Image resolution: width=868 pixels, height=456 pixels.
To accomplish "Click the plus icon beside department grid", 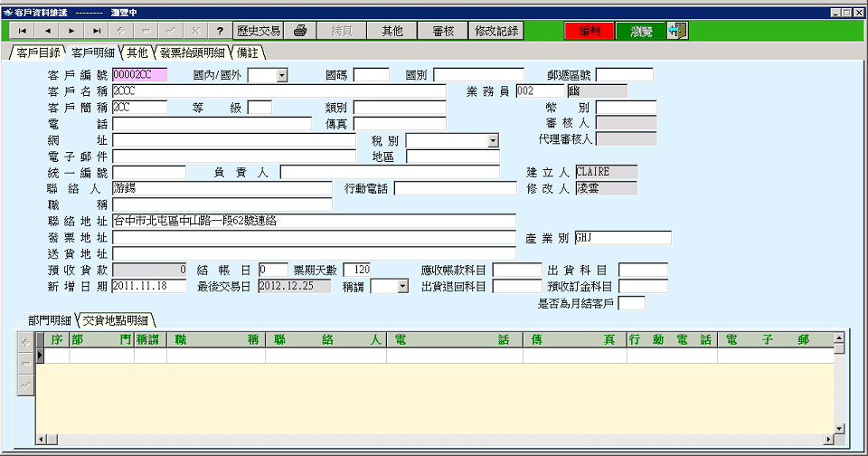I will pyautogui.click(x=25, y=342).
